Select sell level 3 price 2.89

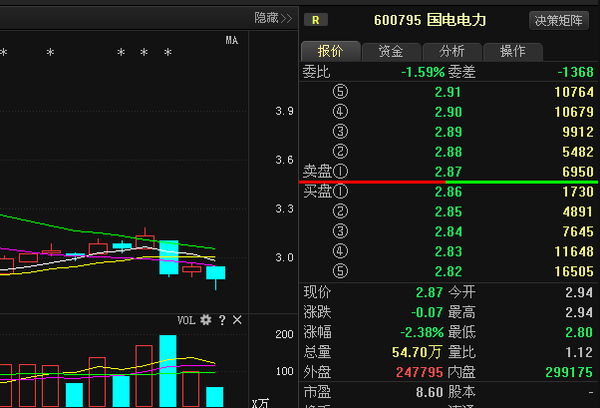448,132
